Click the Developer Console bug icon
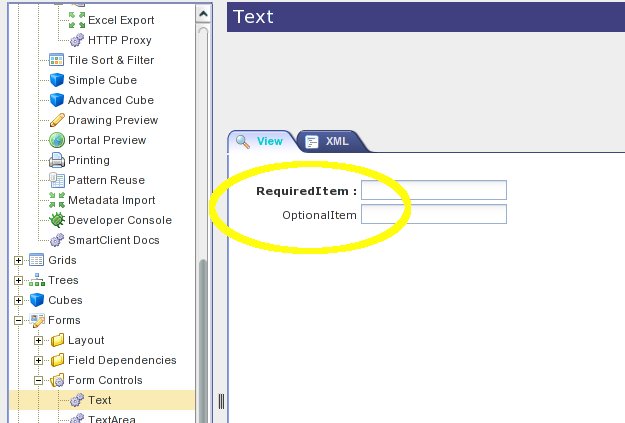 pyautogui.click(x=57, y=220)
